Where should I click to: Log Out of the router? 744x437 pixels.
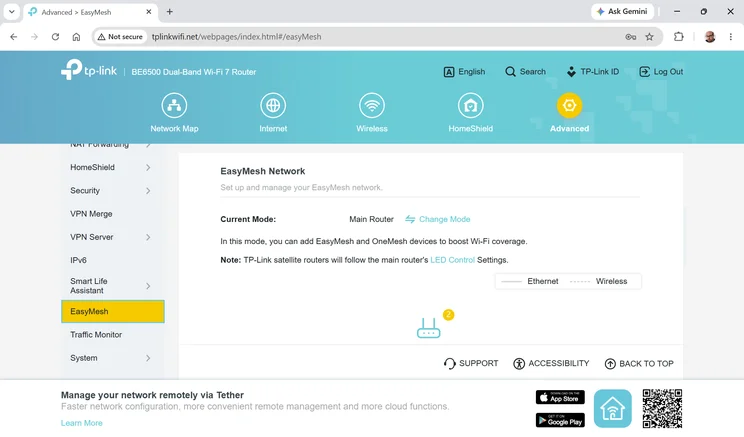(x=661, y=72)
